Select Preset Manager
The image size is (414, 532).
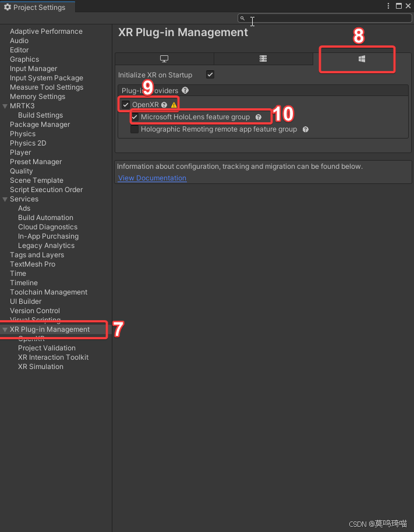pyautogui.click(x=36, y=162)
